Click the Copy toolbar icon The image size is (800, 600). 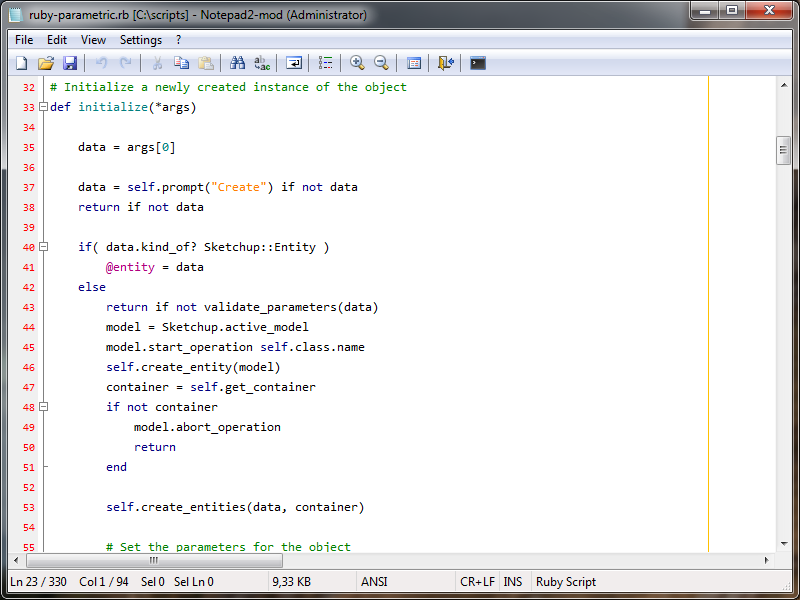[181, 63]
